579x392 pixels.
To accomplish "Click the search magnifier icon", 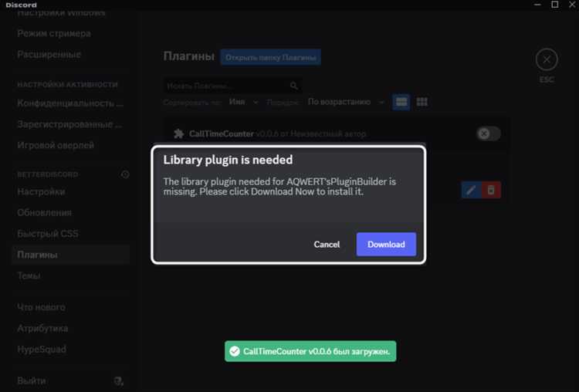I will click(294, 86).
